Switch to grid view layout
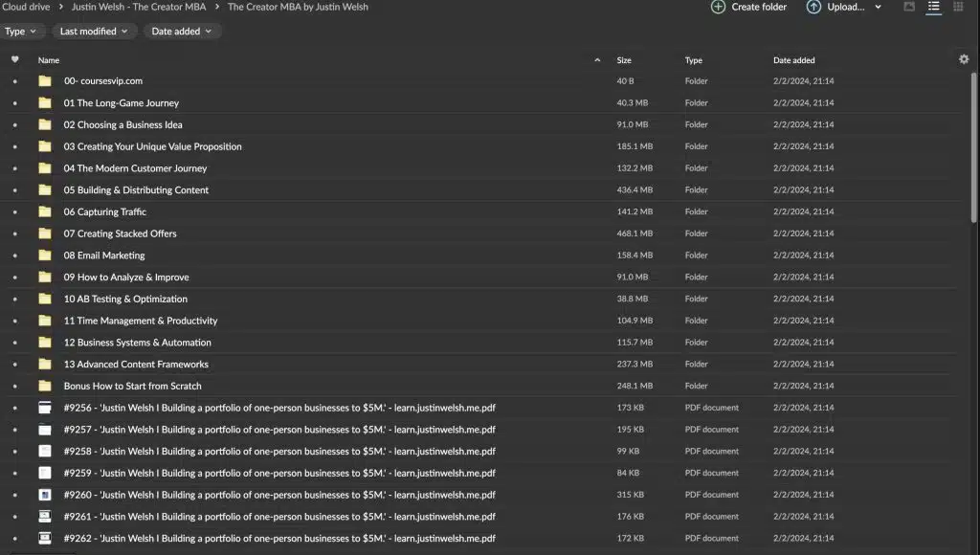980x555 pixels. tap(958, 7)
